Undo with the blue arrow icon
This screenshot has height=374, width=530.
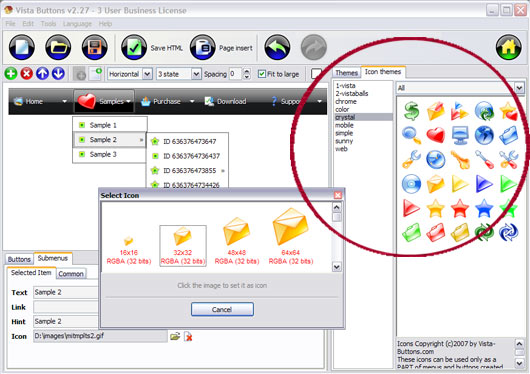coord(277,47)
